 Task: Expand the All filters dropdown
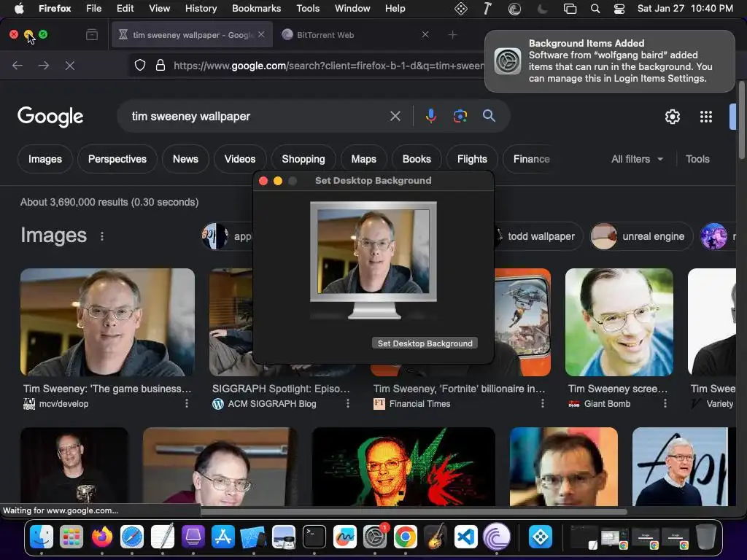point(637,159)
